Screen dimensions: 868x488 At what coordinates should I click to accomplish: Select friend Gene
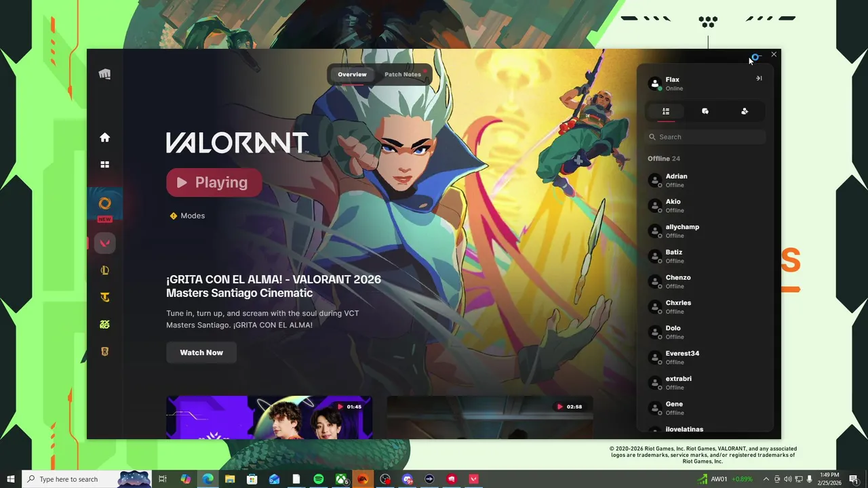click(705, 408)
